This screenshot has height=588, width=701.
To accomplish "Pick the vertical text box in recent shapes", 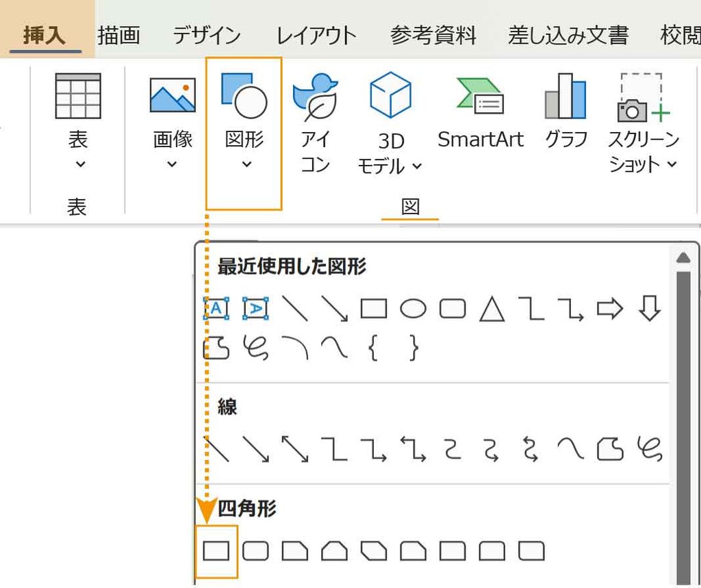I will pyautogui.click(x=256, y=309).
